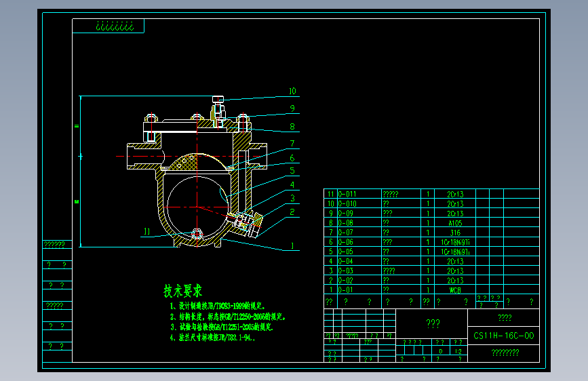Click material 1Cr18Ni9Ti in row 6
The image size is (588, 381).
(455, 242)
